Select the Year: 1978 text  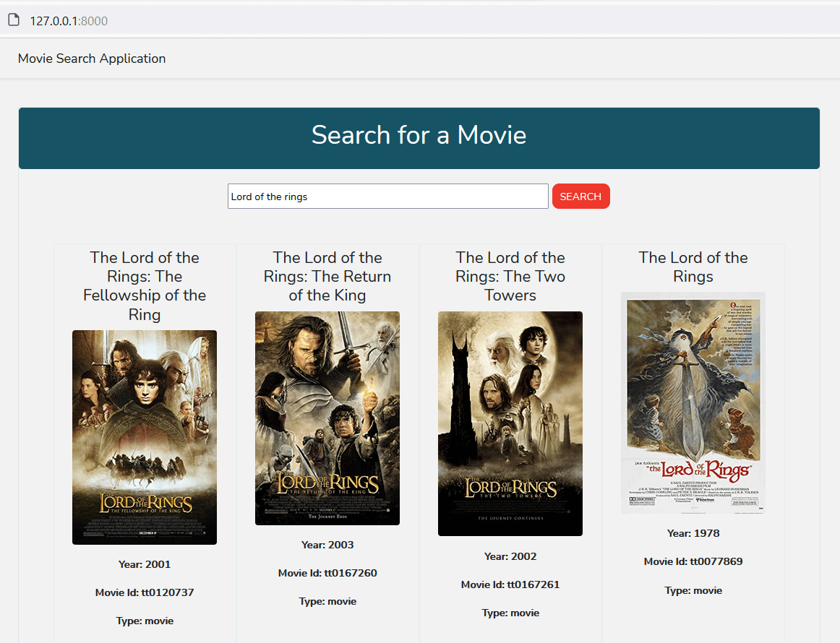tap(693, 533)
